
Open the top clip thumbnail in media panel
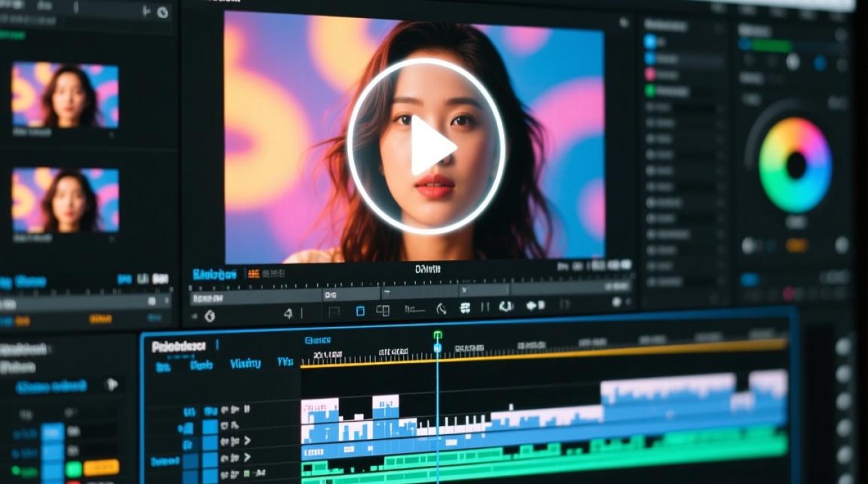[65, 96]
